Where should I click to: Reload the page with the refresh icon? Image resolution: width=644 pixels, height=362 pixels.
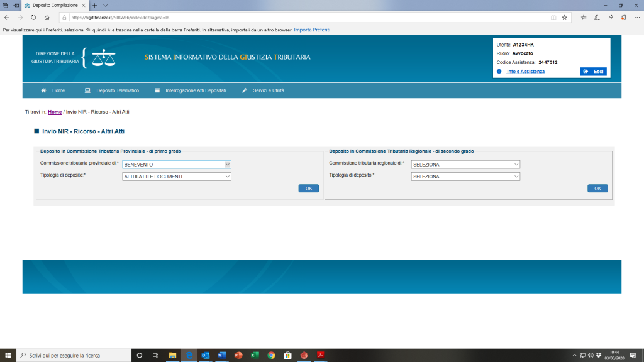pyautogui.click(x=33, y=18)
